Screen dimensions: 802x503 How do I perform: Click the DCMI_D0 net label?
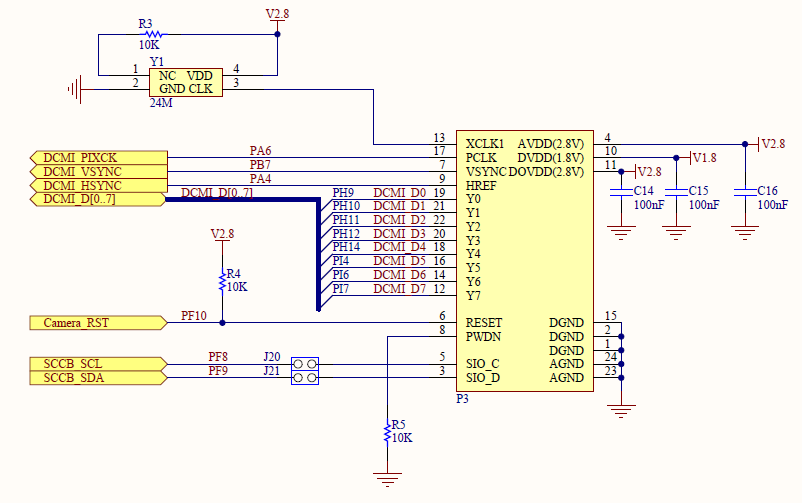pyautogui.click(x=399, y=192)
